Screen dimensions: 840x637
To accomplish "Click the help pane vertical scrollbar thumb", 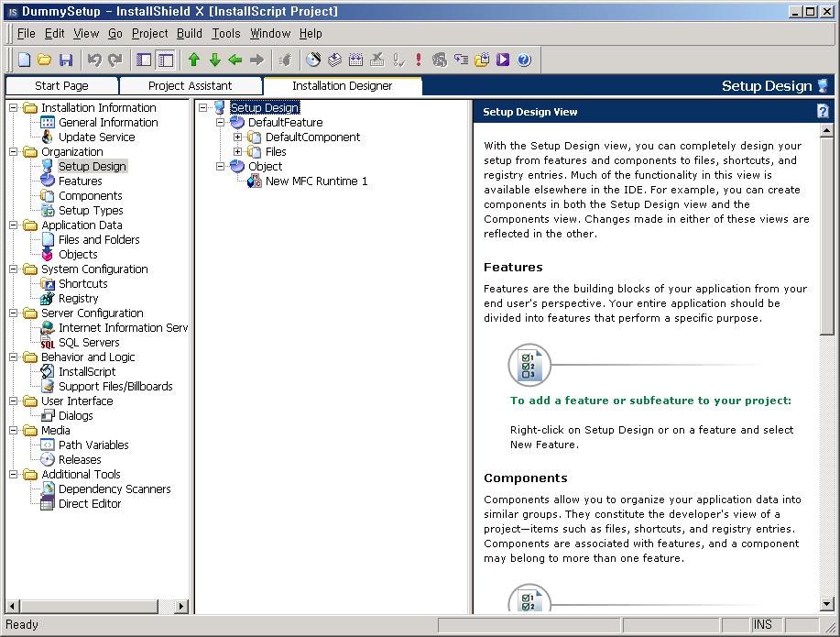I will [x=826, y=236].
